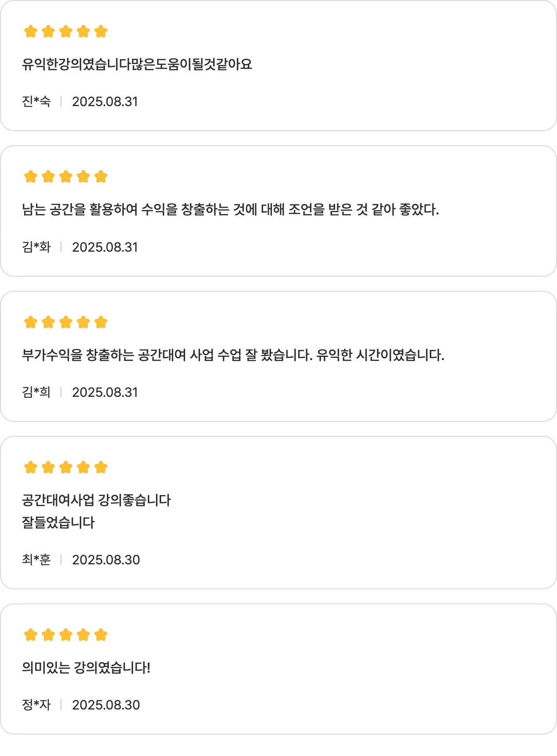Select the first star in 정*자's review
The height and width of the screenshot is (756, 557).
[31, 635]
